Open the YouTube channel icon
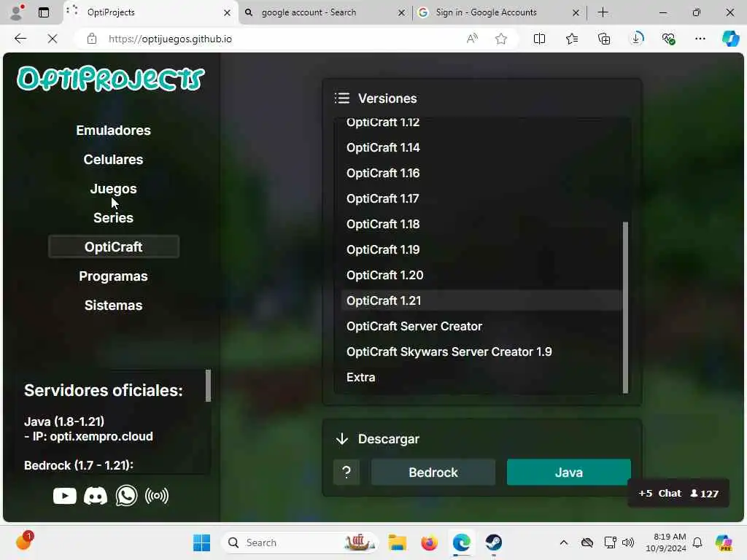This screenshot has height=560, width=747. click(x=65, y=496)
